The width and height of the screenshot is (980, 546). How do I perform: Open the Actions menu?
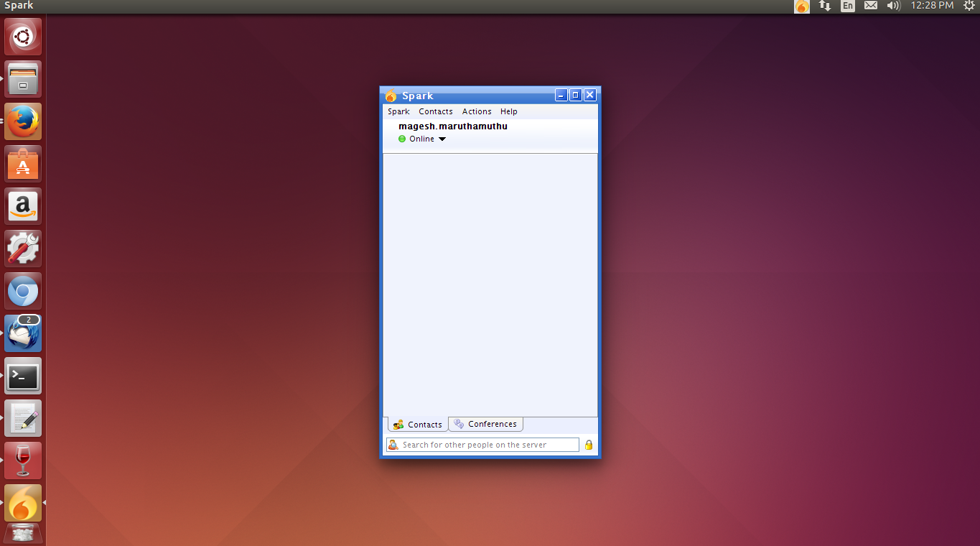point(477,111)
